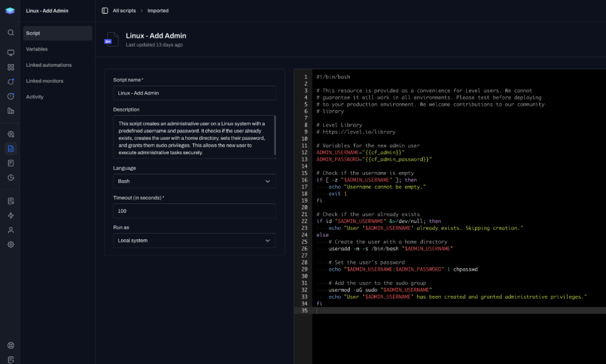Screen dimensions: 606x364
Task: Click the 'https://level.io/library' comment line
Action: click(x=356, y=132)
